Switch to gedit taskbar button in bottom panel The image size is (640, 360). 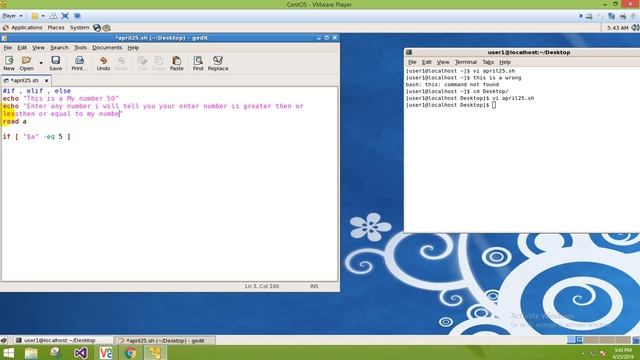pos(165,340)
